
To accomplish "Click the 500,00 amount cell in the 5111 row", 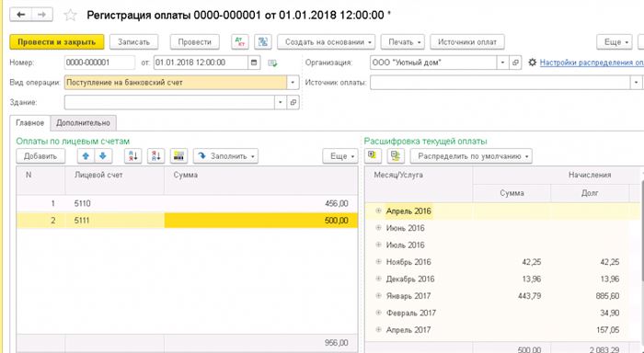I will coord(260,221).
